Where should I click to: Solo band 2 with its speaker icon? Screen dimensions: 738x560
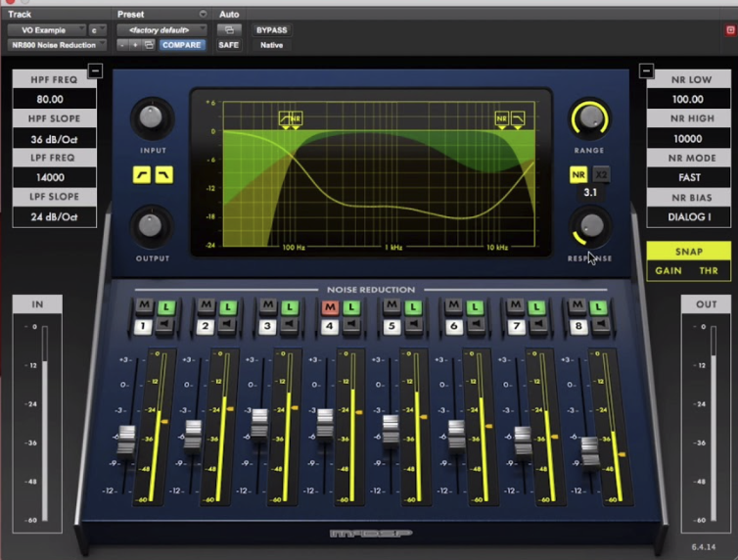[x=226, y=324]
